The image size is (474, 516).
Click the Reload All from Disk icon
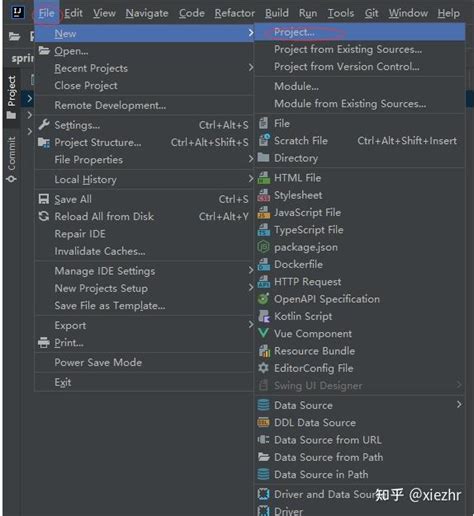(x=44, y=216)
